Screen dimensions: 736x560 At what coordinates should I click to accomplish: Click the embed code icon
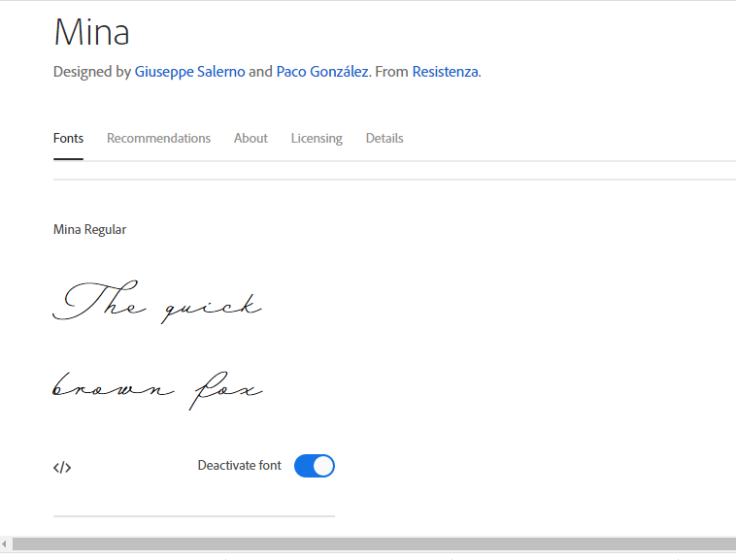click(x=62, y=467)
